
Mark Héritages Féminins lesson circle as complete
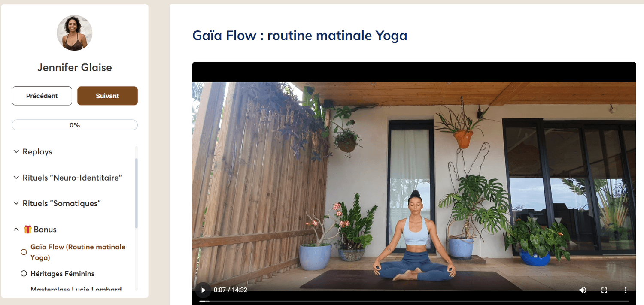click(x=24, y=273)
